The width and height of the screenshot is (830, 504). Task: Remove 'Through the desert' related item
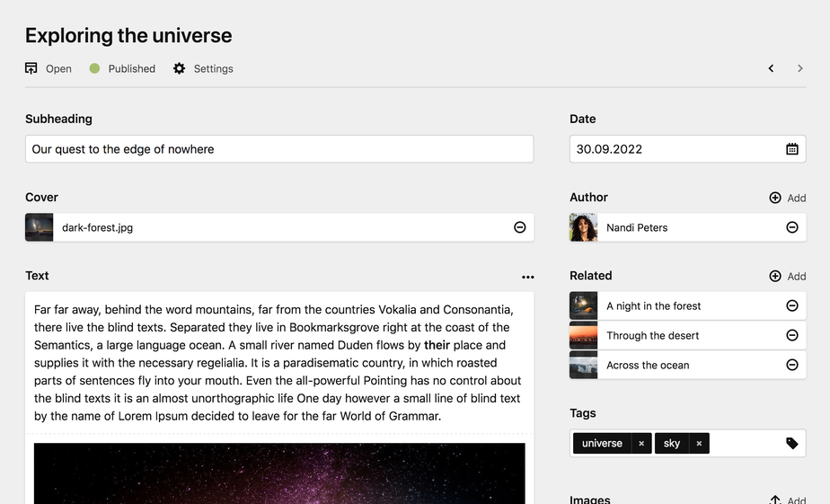(791, 335)
